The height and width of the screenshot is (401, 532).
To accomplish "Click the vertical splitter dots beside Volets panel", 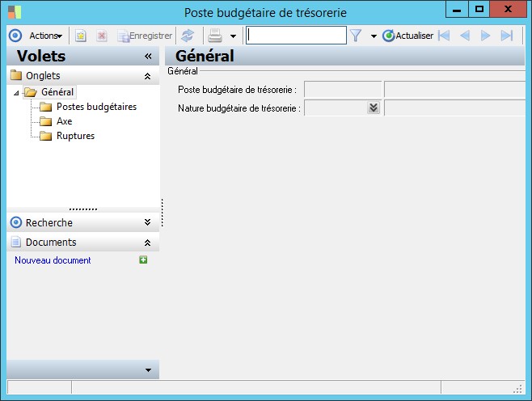I will 163,213.
